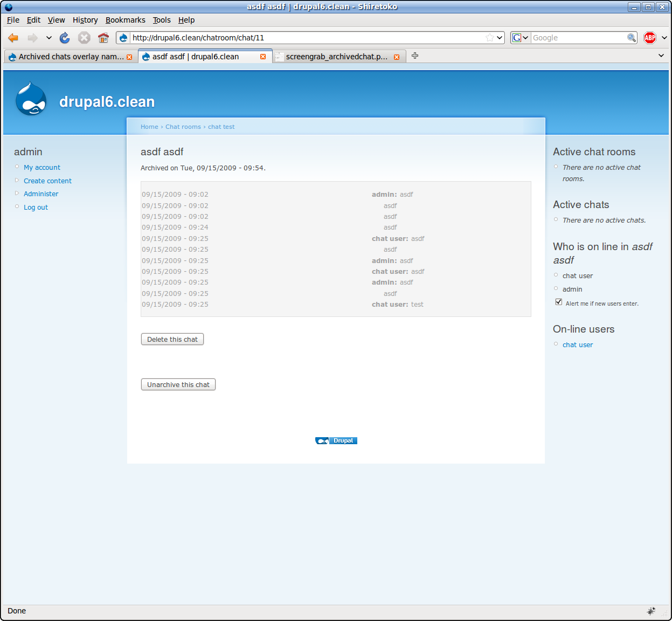The width and height of the screenshot is (672, 621).
Task: Open the tab list chevron on the right
Action: point(661,56)
